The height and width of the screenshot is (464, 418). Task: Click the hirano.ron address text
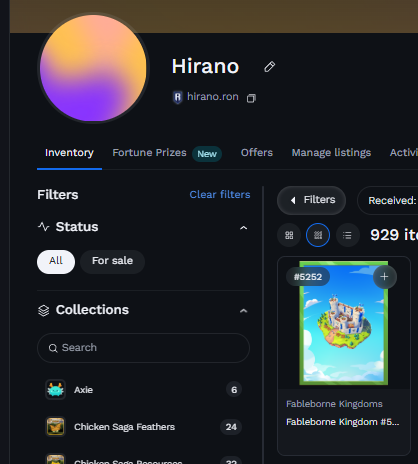(213, 97)
